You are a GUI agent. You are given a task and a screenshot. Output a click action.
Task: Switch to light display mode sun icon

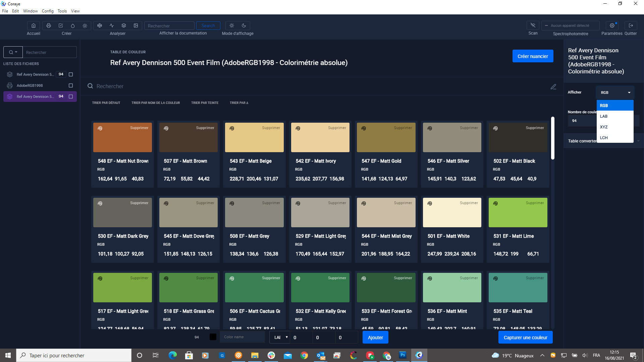[x=232, y=25]
